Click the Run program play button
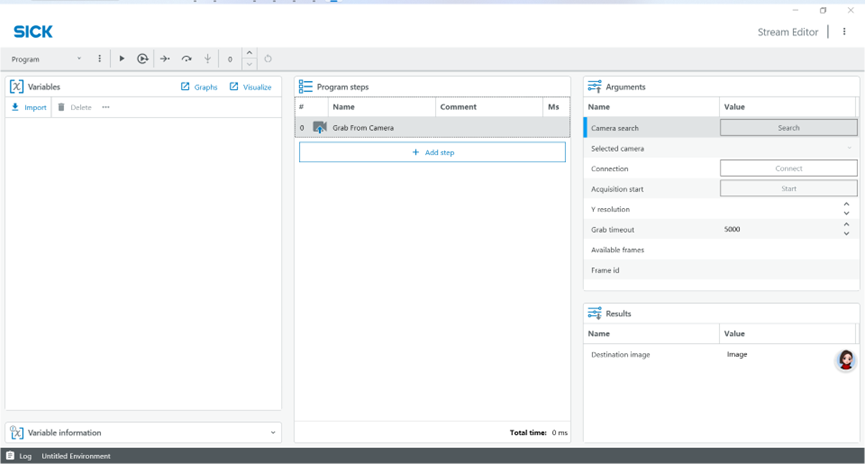 [x=122, y=59]
